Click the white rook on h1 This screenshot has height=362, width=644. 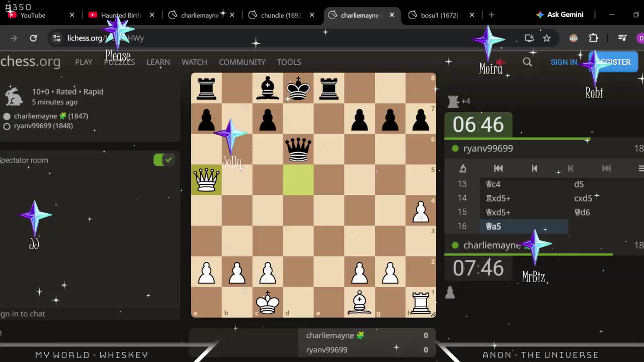[x=421, y=302]
